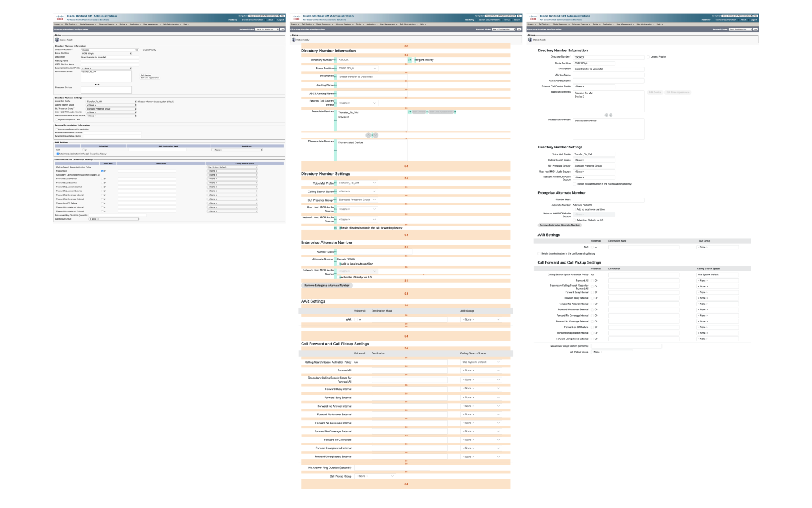Click Edit Line Appearance button in middle mockup

(x=441, y=112)
